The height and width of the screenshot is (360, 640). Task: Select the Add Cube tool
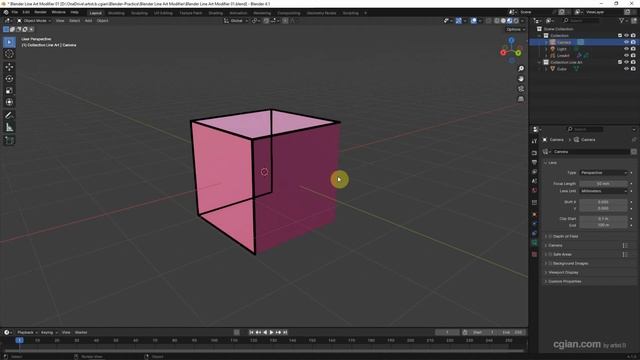point(9,140)
